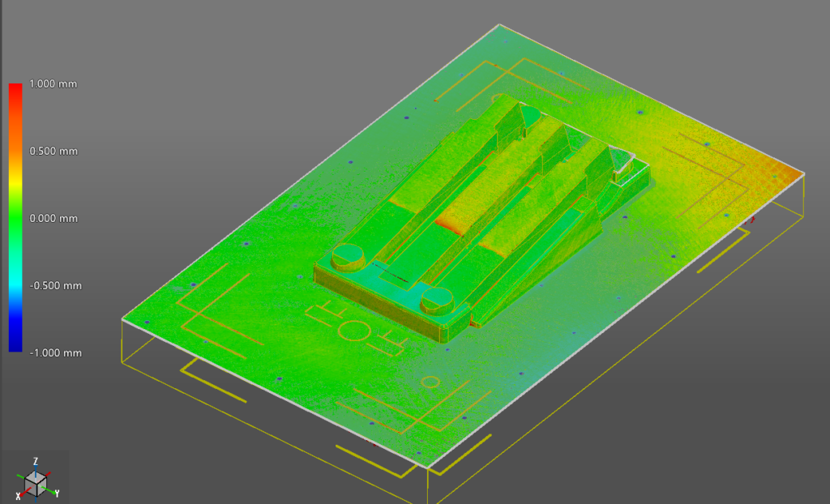The width and height of the screenshot is (830, 504).
Task: Click the Y axis label on gizmo
Action: click(56, 493)
